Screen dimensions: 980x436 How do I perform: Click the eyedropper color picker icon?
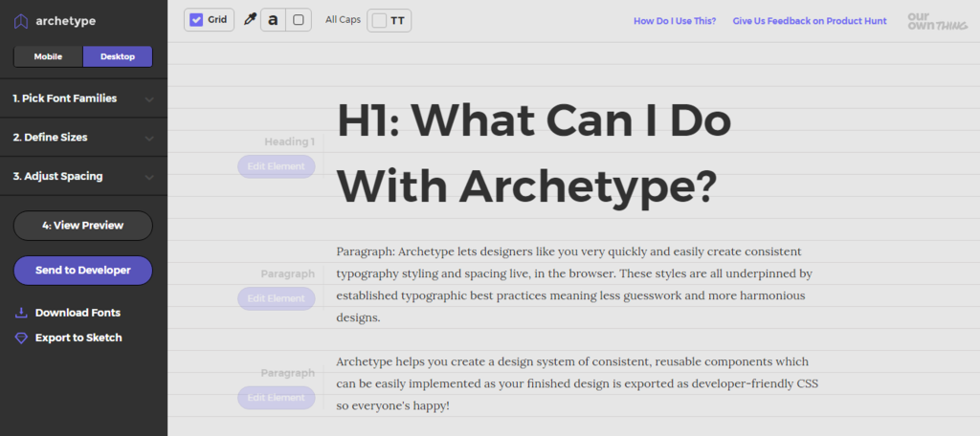pyautogui.click(x=250, y=20)
